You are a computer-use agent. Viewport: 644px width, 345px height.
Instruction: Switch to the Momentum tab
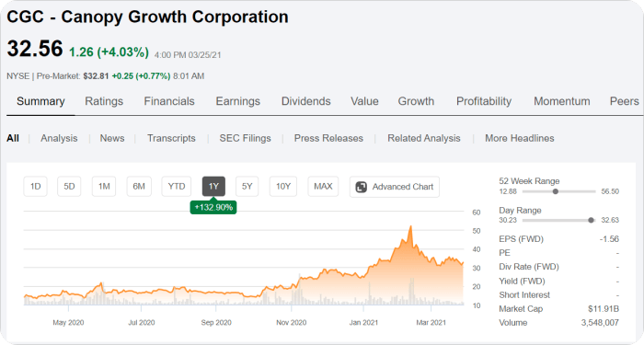pyautogui.click(x=562, y=101)
